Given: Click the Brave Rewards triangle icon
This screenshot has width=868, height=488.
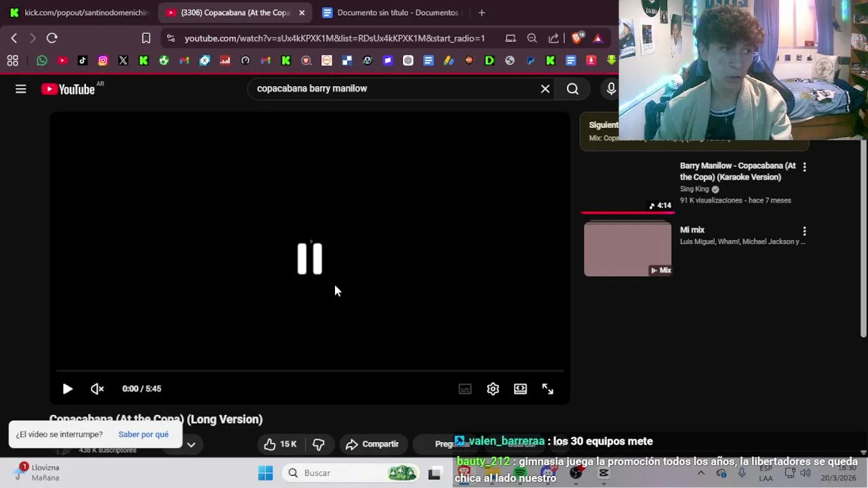Looking at the screenshot, I should pyautogui.click(x=597, y=38).
